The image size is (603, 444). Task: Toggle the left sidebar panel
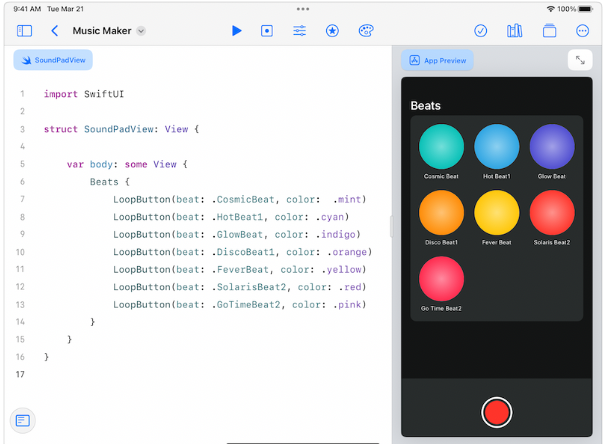[x=25, y=31]
